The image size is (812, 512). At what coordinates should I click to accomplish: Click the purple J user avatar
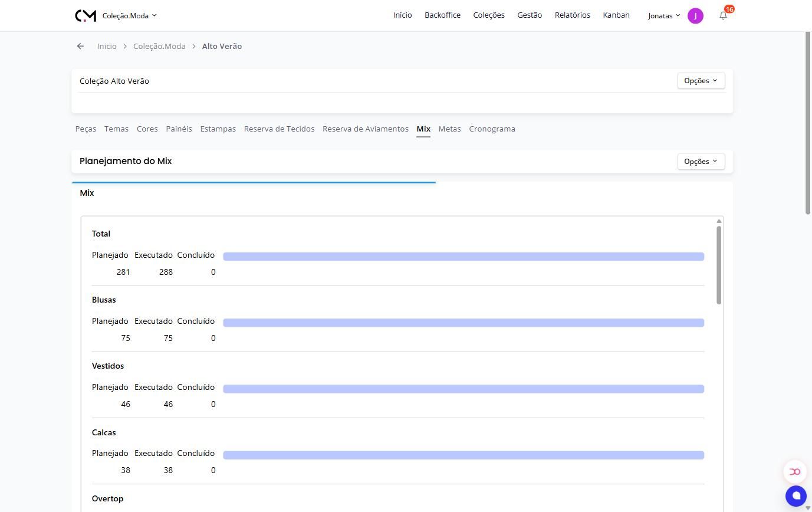[x=695, y=16]
